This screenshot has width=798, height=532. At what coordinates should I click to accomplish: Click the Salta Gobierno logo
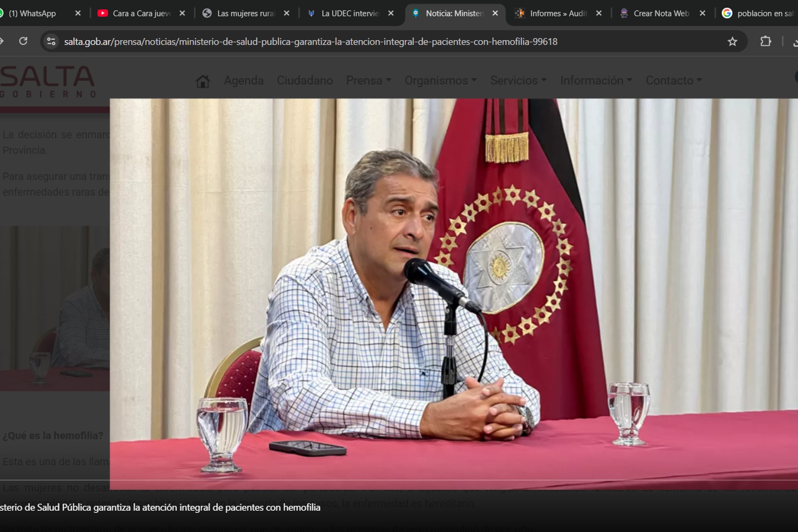(48, 82)
